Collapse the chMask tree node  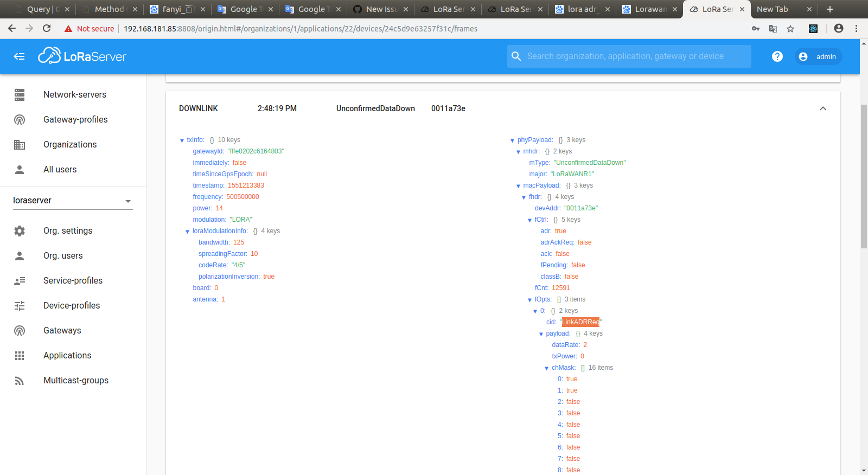pos(547,368)
